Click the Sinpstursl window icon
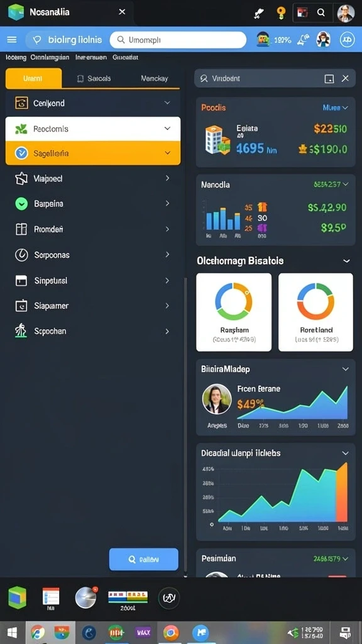This screenshot has height=644, width=362. point(21,280)
